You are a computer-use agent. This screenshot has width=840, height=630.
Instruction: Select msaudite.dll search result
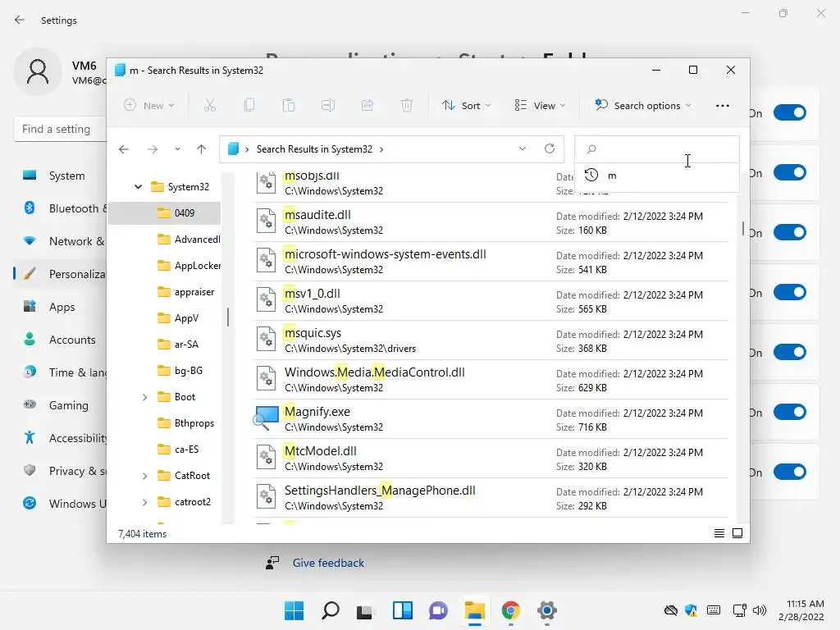491,222
